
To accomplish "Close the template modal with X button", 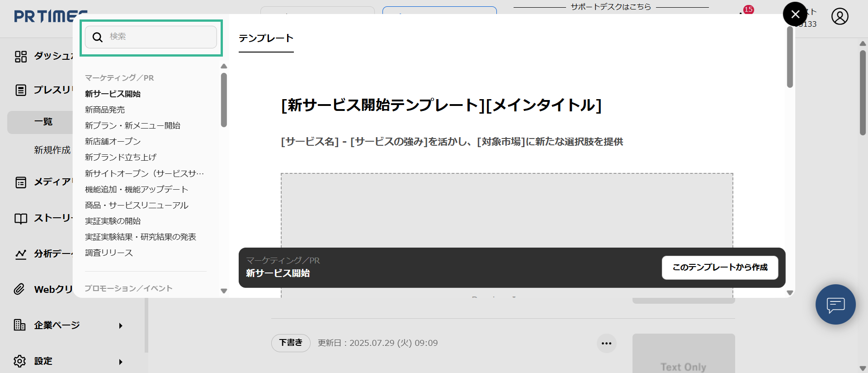I will click(x=795, y=14).
